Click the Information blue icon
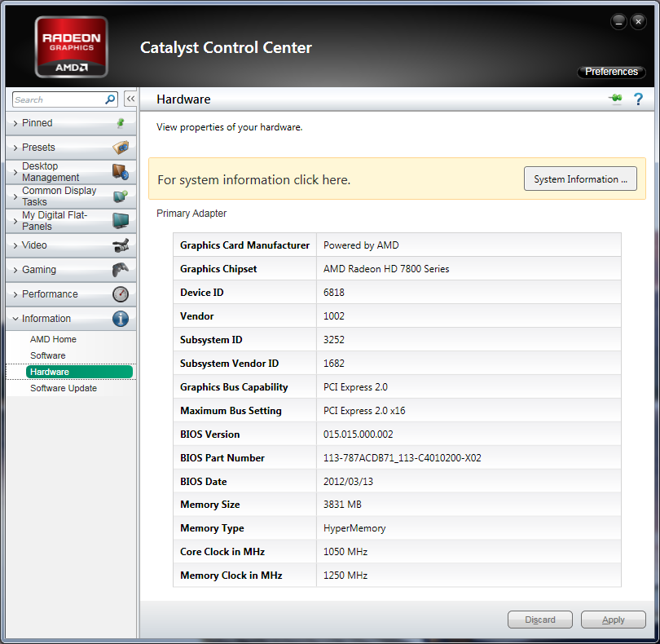Viewport: 660px width, 644px height. click(121, 319)
